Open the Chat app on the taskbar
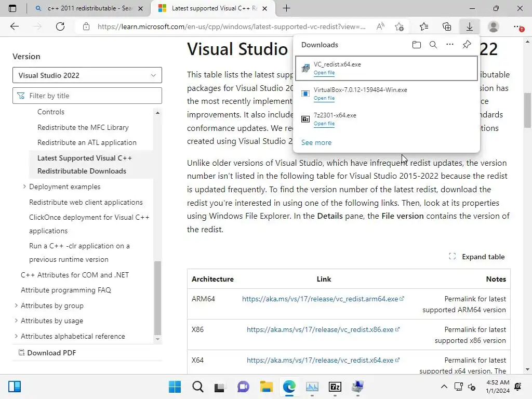The height and width of the screenshot is (399, 532). [x=243, y=387]
